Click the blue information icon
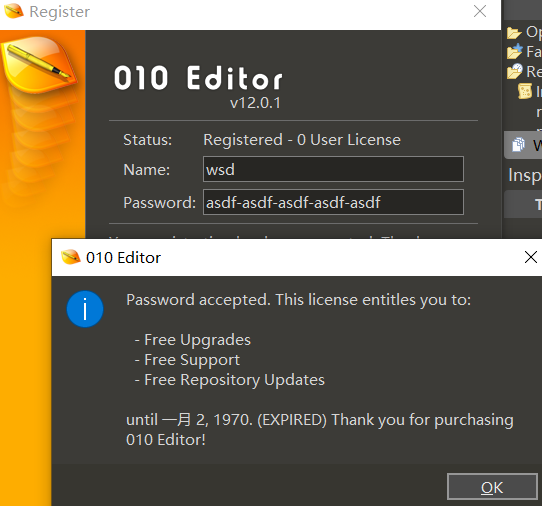The image size is (542, 506). coord(85,309)
